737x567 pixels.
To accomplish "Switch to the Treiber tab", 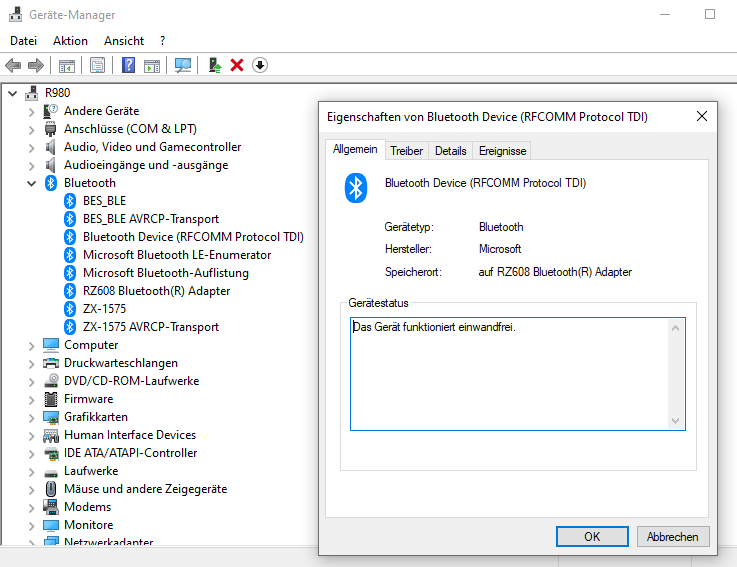I will [x=406, y=151].
